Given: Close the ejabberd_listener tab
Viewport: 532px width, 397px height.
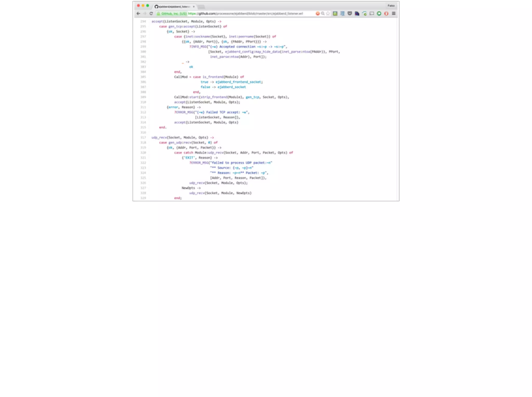Looking at the screenshot, I should [194, 6].
